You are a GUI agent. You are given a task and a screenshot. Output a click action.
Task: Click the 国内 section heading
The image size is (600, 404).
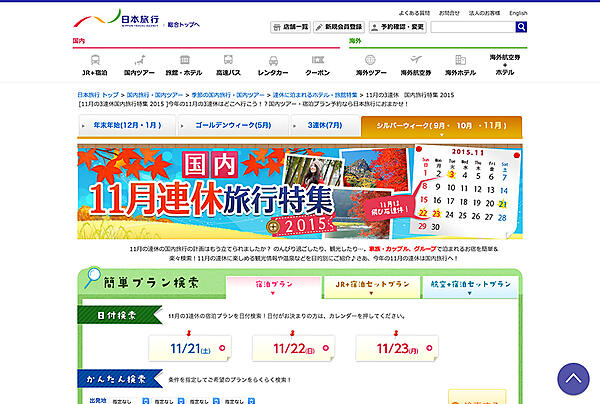(x=79, y=41)
